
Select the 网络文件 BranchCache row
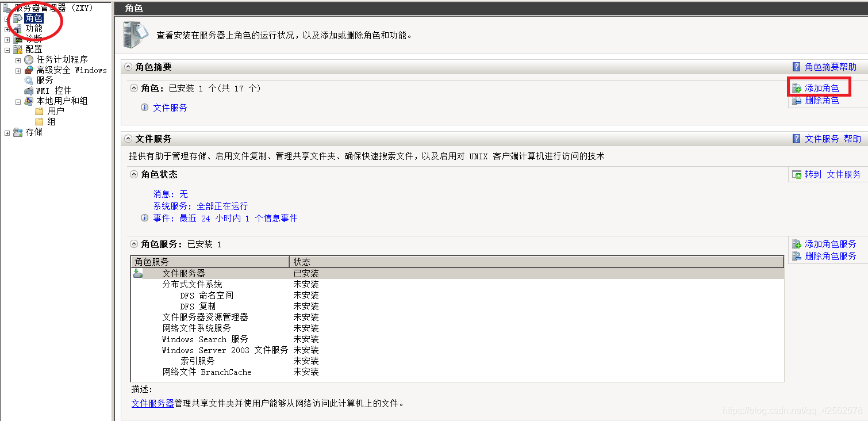point(458,372)
